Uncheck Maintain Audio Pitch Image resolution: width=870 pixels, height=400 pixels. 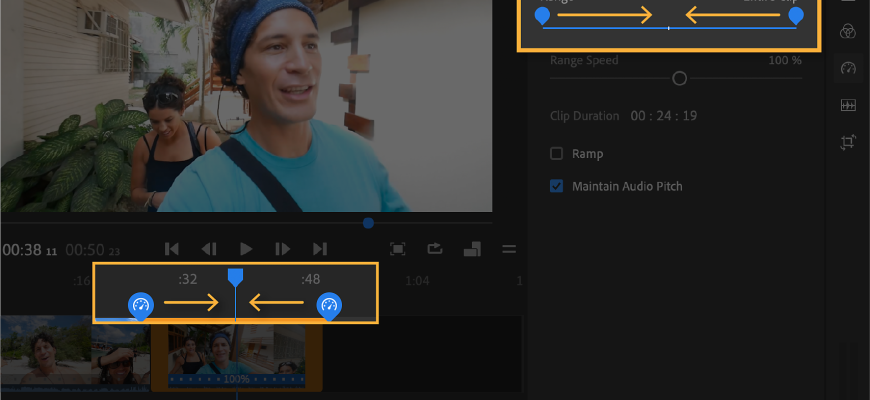coord(557,186)
